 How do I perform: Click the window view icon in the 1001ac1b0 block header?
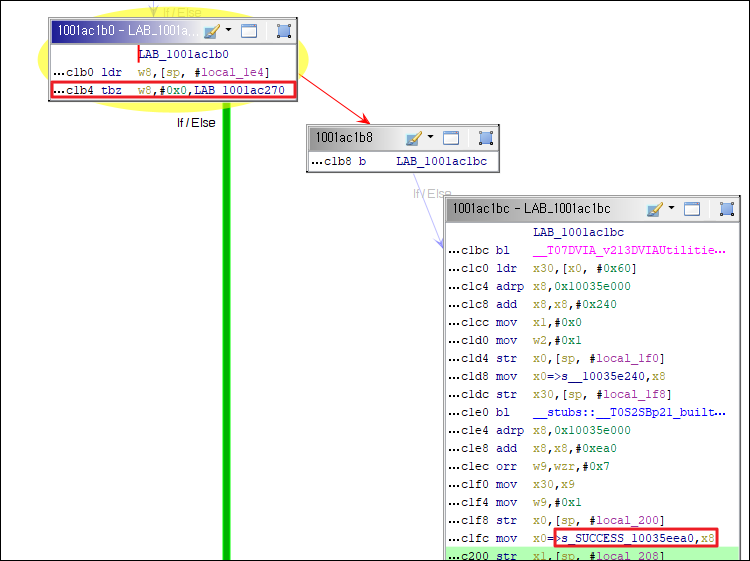(x=249, y=31)
